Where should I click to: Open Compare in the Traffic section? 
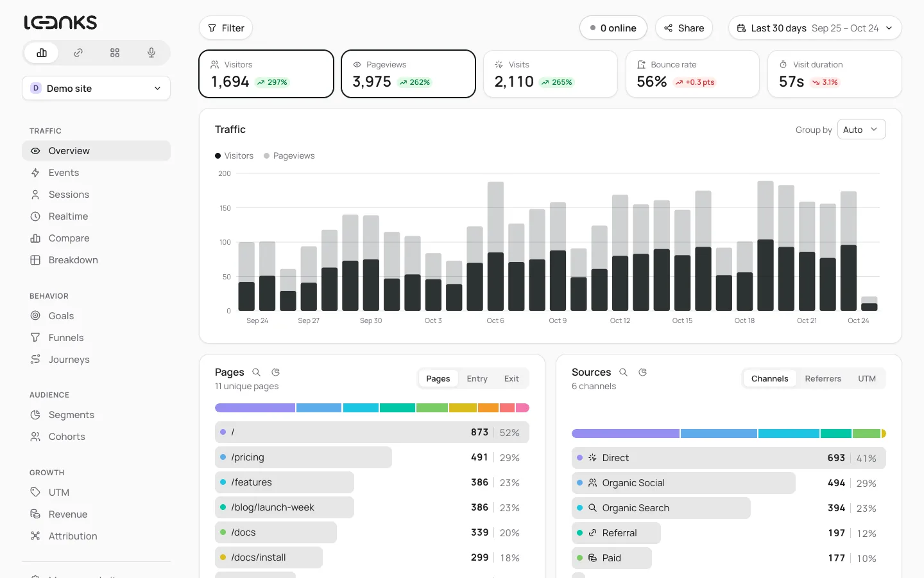tap(96, 238)
